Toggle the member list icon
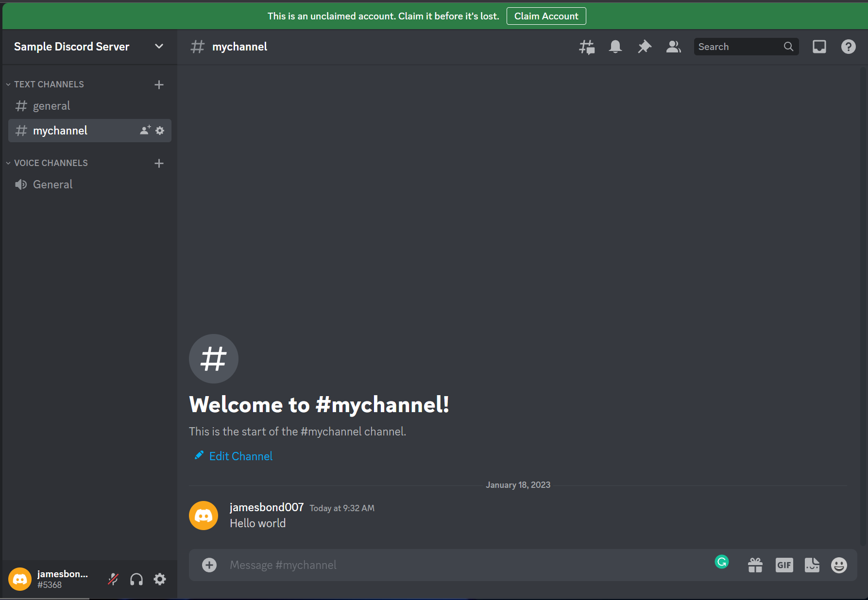Viewport: 868px width, 600px height. tap(673, 47)
